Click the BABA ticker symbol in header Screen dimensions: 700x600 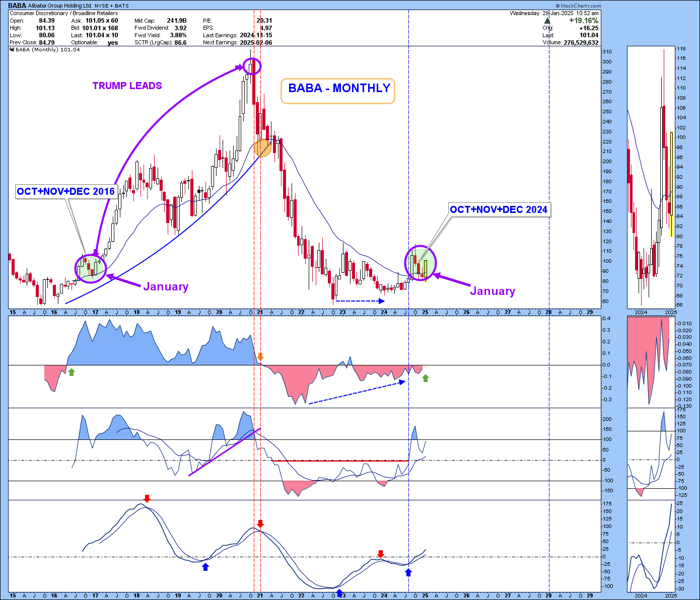[x=17, y=6]
